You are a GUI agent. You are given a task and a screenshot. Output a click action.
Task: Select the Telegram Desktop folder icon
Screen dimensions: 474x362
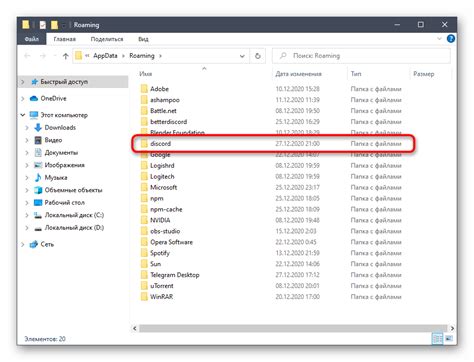(x=144, y=275)
